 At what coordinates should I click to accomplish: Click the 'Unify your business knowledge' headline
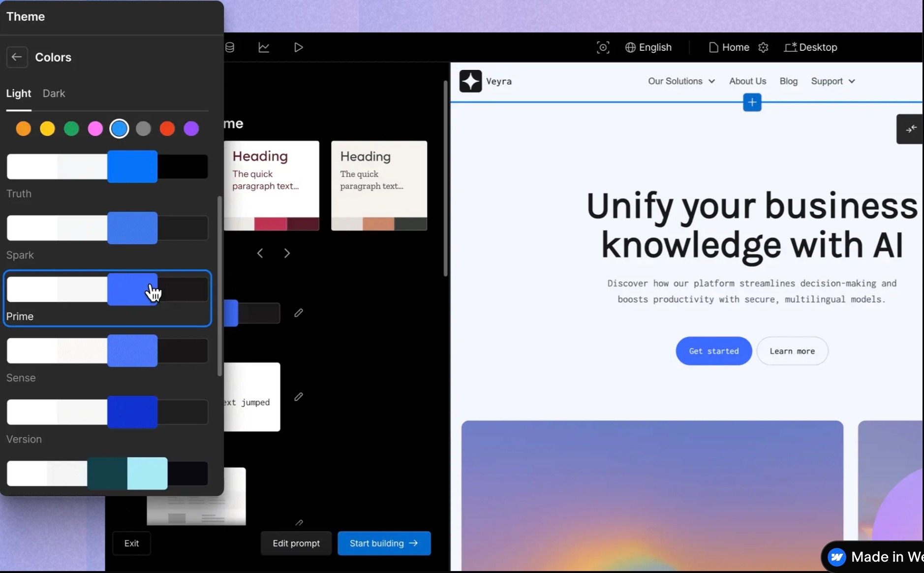pyautogui.click(x=752, y=225)
